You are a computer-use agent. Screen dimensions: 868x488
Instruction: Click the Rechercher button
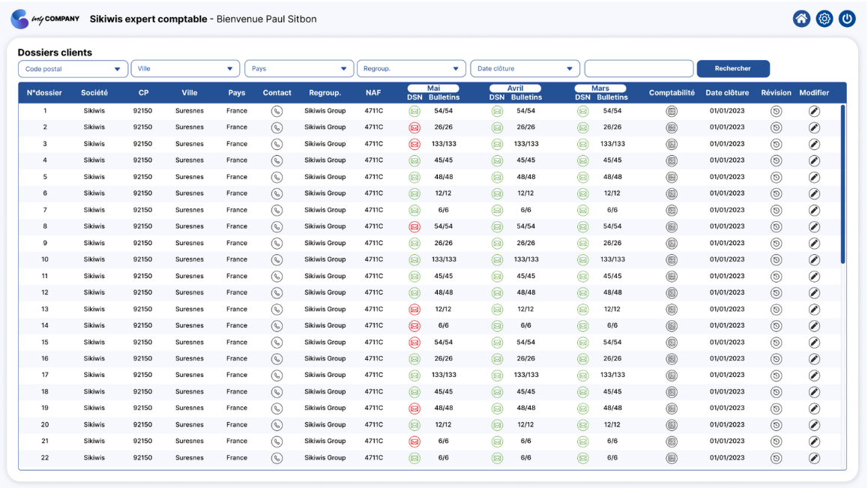(x=733, y=69)
